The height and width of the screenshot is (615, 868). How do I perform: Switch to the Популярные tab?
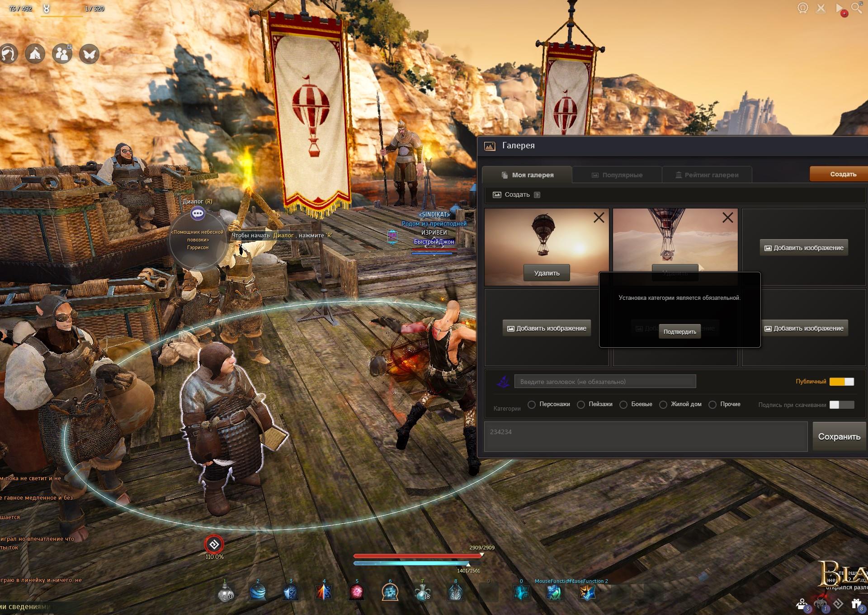click(x=617, y=175)
